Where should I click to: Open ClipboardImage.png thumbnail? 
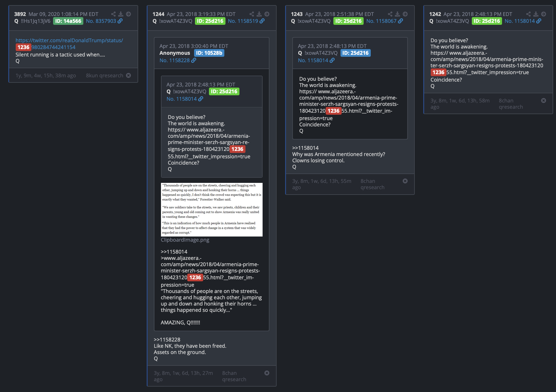coord(211,209)
